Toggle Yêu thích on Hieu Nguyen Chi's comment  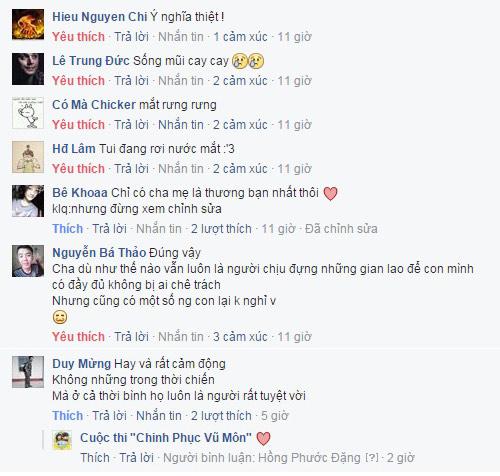pos(78,37)
